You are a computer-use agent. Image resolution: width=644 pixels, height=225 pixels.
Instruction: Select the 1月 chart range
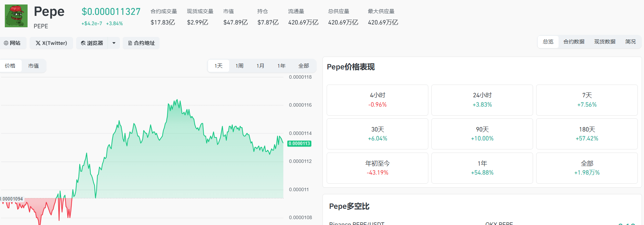(x=260, y=66)
